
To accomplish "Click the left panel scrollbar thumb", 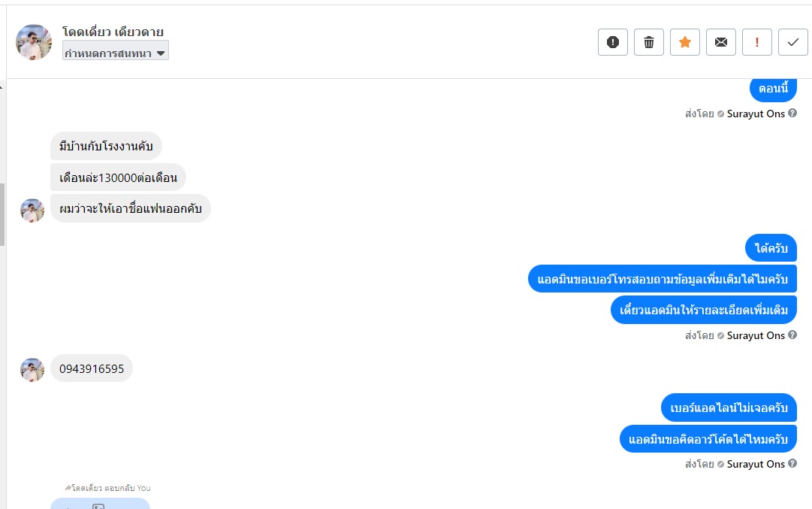I will pos(2,214).
